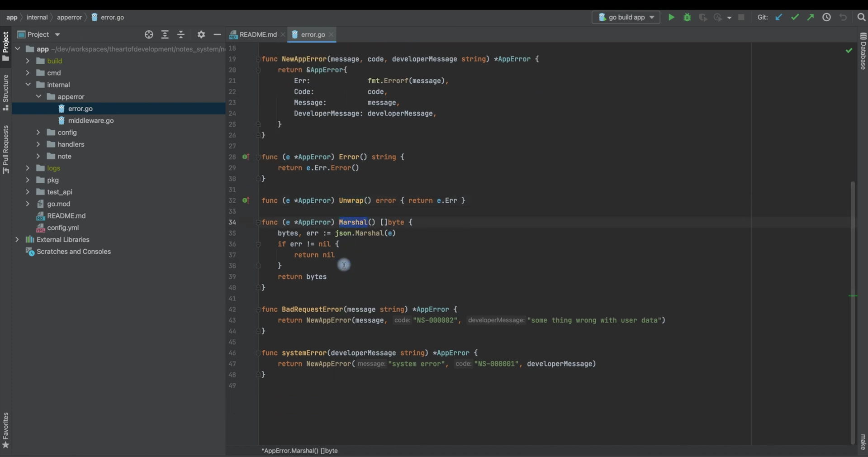This screenshot has height=457, width=868.
Task: Click implements gutter icon on line 28
Action: 246,157
